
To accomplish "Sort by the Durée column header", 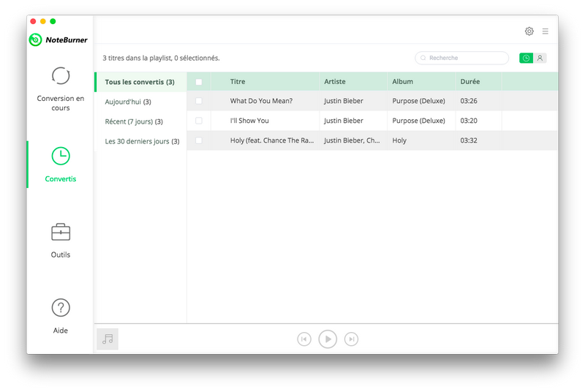I will [470, 82].
